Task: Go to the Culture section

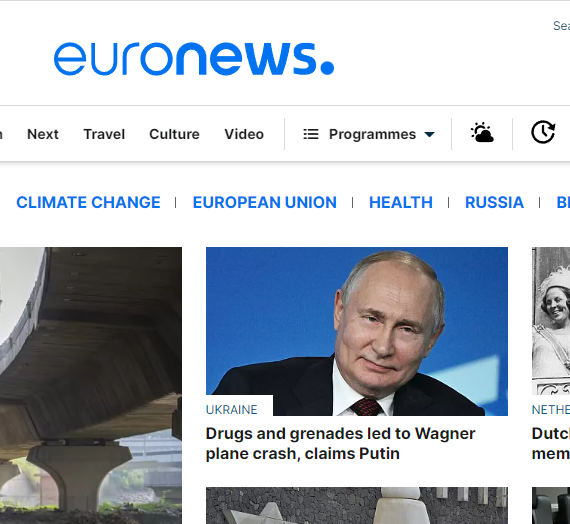Action: 174,134
